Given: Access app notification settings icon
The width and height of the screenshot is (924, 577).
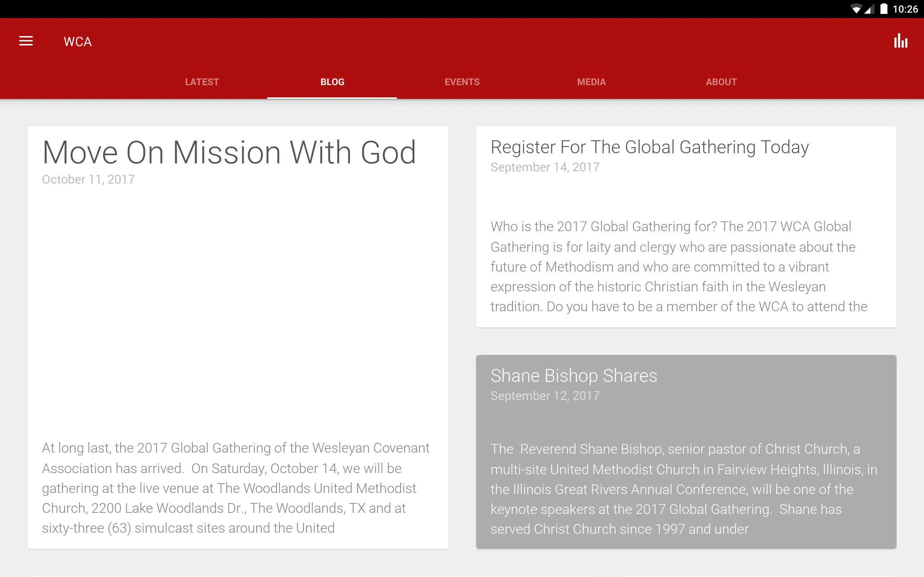Looking at the screenshot, I should pyautogui.click(x=901, y=40).
